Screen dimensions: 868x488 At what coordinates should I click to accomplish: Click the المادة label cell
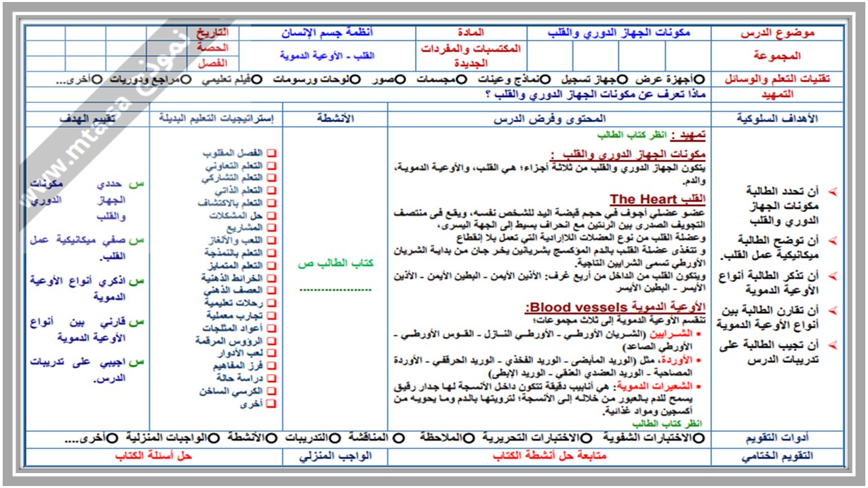tap(471, 33)
